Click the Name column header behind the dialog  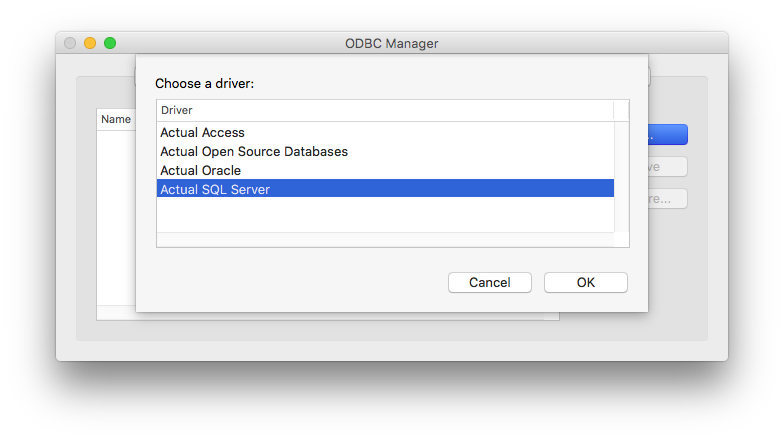[116, 120]
